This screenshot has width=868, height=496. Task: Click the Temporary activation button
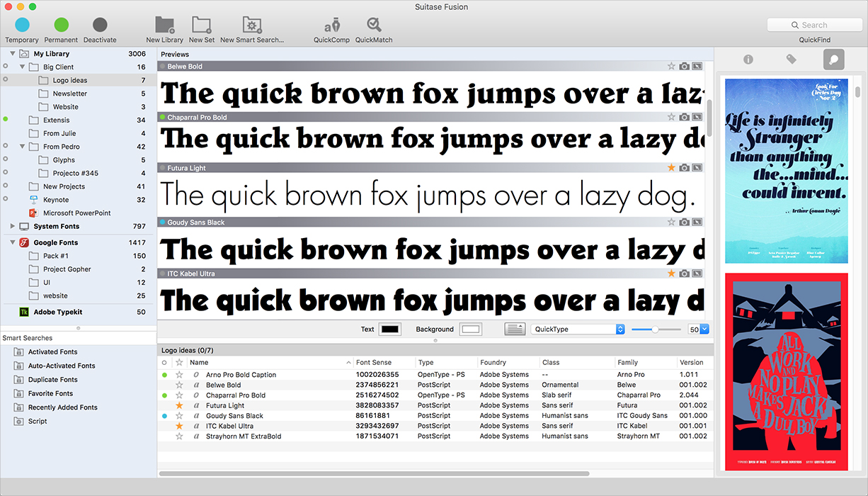(x=22, y=26)
